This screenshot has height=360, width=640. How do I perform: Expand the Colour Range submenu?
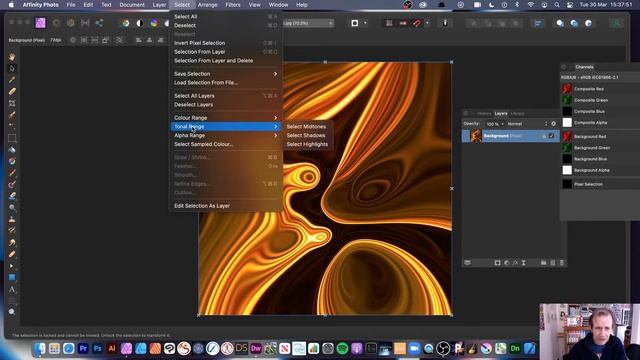click(x=226, y=118)
